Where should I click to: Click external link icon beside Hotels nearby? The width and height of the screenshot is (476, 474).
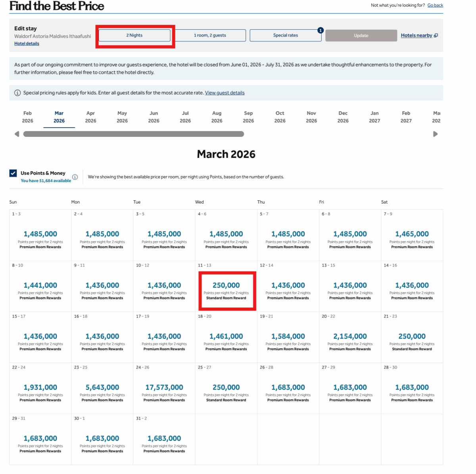coord(436,36)
